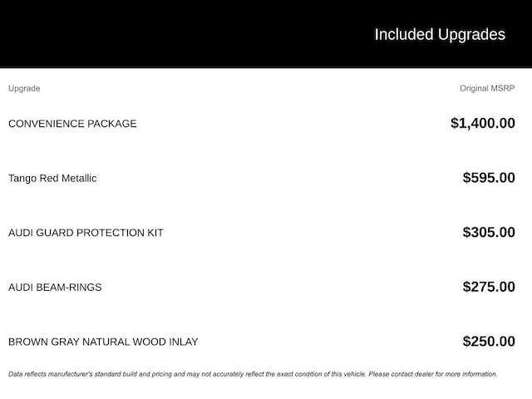Click the $305.00 MSRP amount
This screenshot has height=399, width=532.
(489, 233)
